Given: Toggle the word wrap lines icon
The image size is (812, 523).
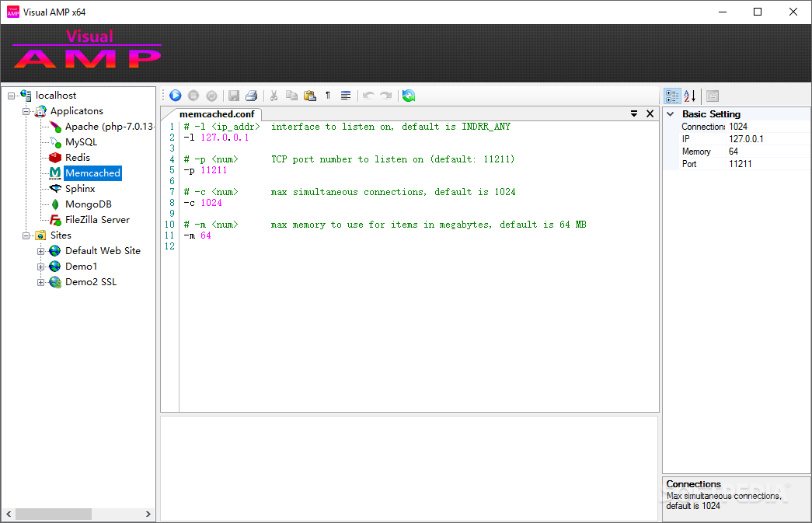Looking at the screenshot, I should (346, 96).
